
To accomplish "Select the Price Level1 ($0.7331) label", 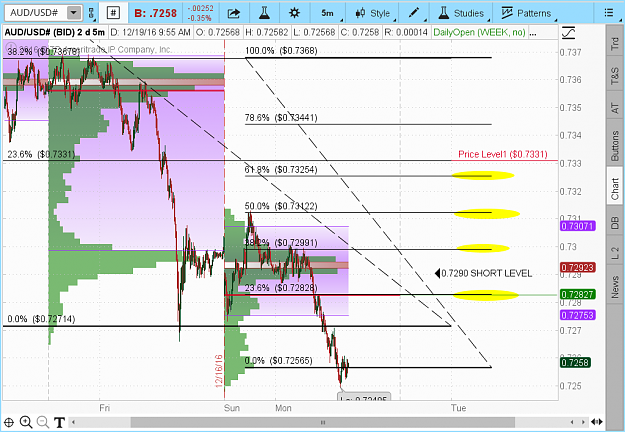I will tap(503, 154).
